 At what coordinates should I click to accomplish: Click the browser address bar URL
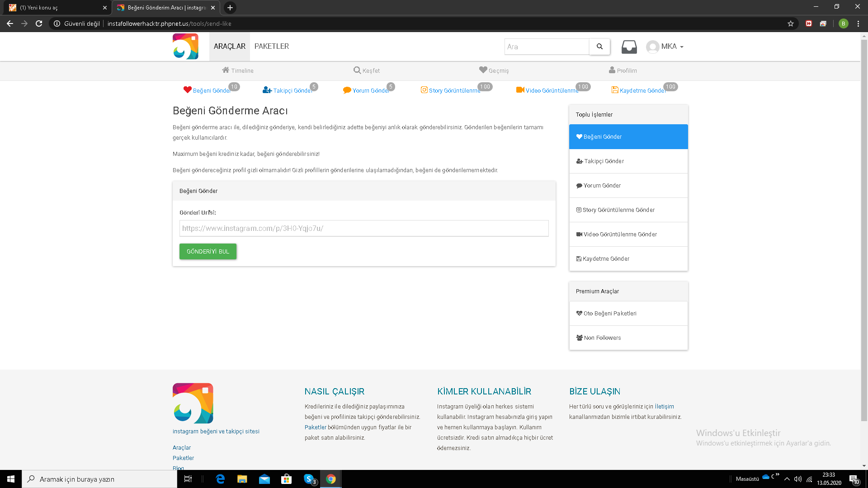[x=170, y=23]
